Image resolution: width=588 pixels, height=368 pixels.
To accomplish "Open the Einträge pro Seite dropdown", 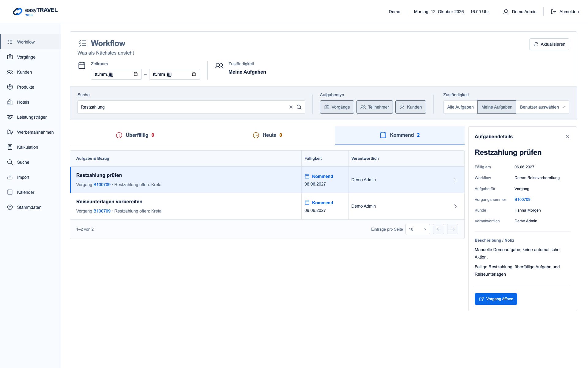I will tap(417, 229).
